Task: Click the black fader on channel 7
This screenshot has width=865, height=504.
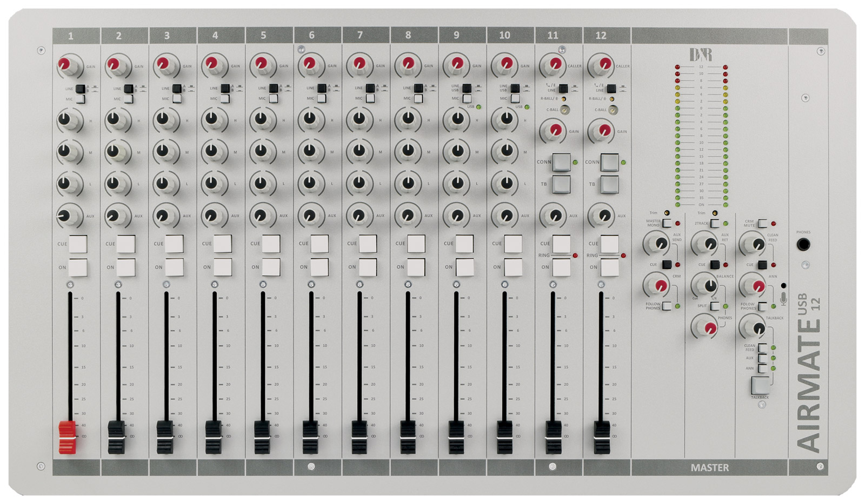Action: [x=359, y=436]
